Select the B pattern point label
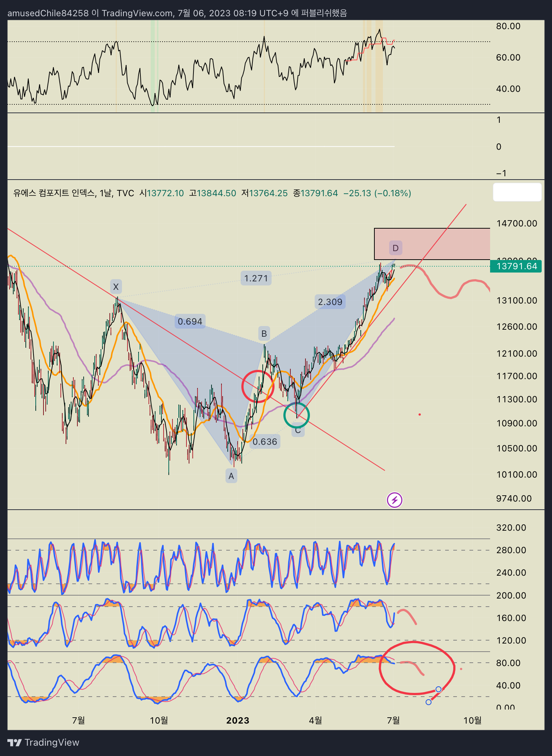This screenshot has height=756, width=552. click(264, 334)
